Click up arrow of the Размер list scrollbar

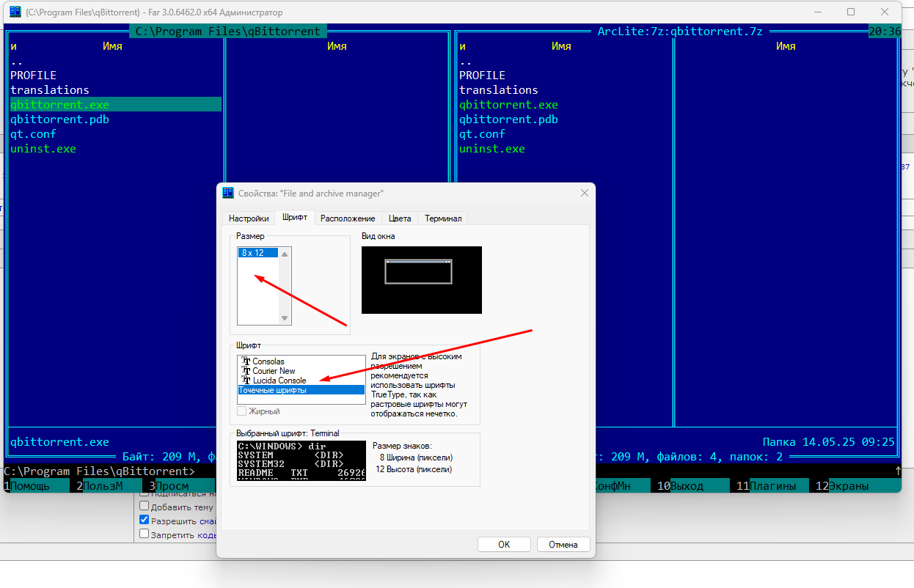click(285, 254)
